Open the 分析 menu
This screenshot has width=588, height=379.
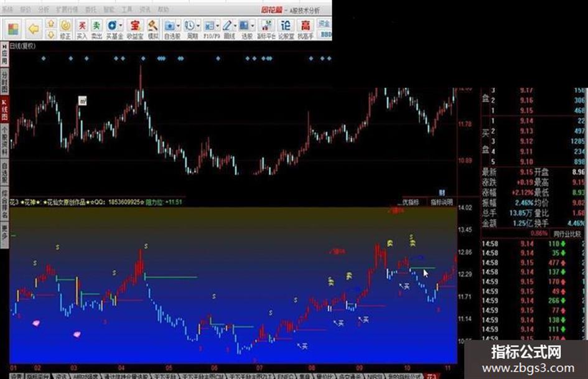point(44,9)
